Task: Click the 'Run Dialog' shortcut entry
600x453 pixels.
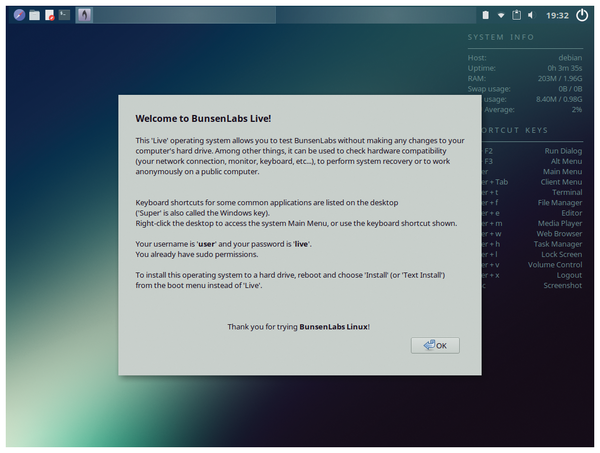Action: click(x=563, y=151)
